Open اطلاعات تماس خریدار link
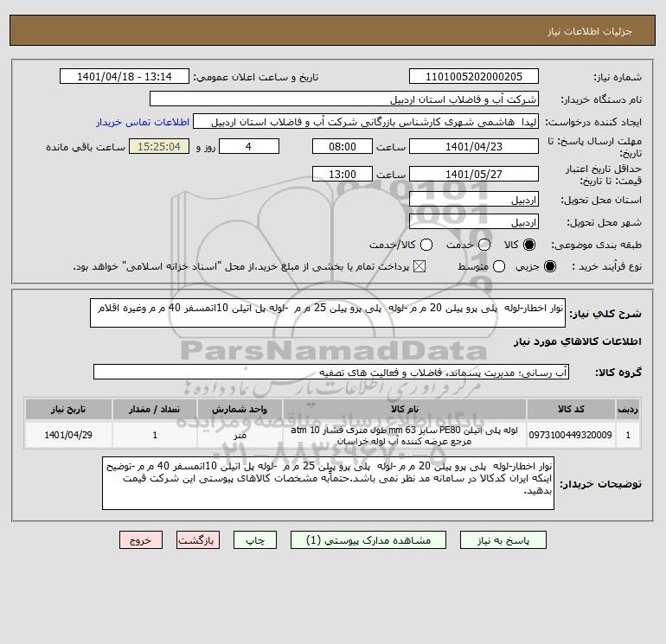This screenshot has width=666, height=644. click(143, 122)
